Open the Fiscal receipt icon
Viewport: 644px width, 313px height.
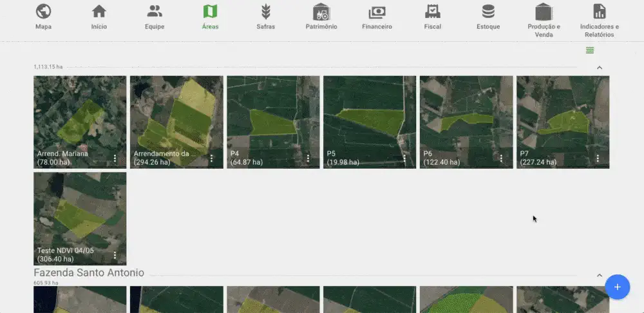click(x=433, y=12)
